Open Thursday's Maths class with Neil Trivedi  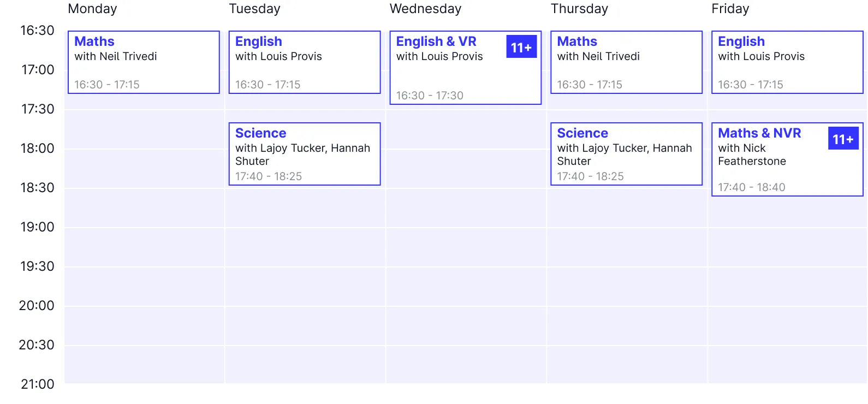[x=626, y=62]
